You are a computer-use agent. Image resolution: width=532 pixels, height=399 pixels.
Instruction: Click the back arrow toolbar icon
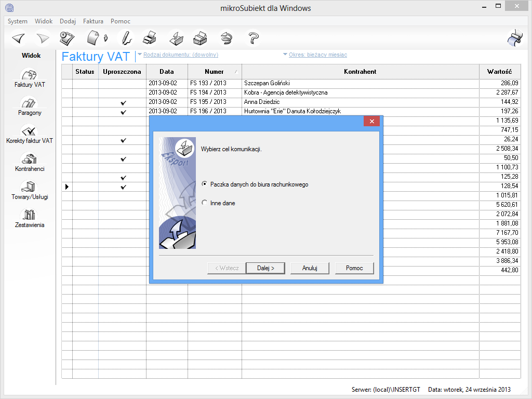[x=19, y=38]
